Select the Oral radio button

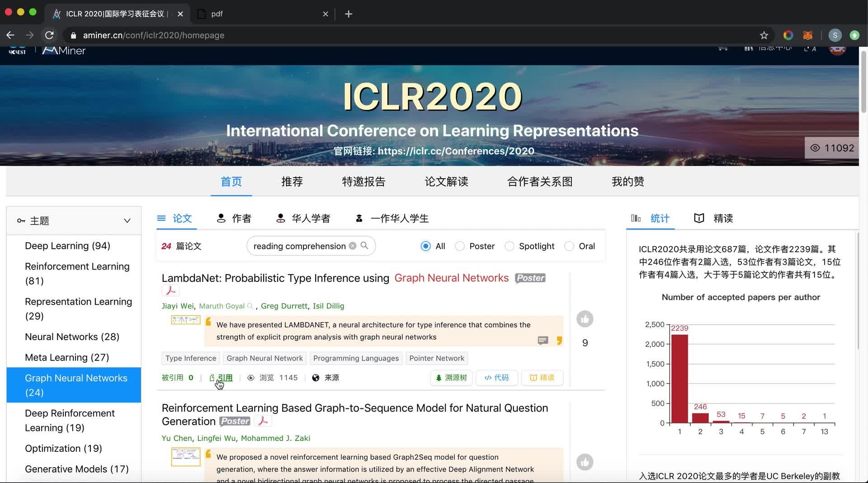pyautogui.click(x=569, y=246)
